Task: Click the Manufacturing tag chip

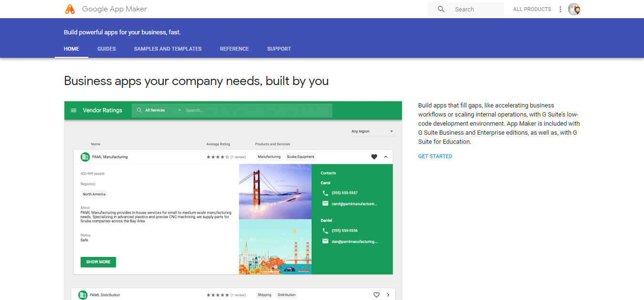Action: point(269,157)
